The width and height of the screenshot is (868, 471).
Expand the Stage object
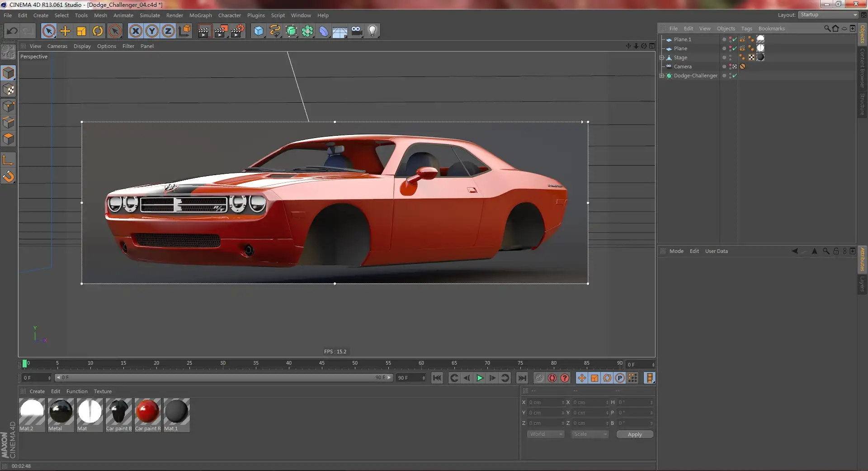pos(661,57)
